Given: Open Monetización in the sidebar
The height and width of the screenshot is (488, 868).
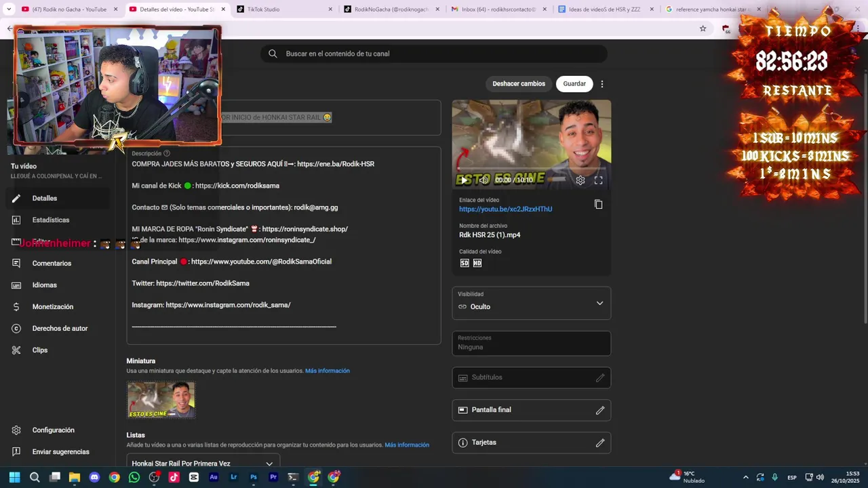Looking at the screenshot, I should point(53,306).
